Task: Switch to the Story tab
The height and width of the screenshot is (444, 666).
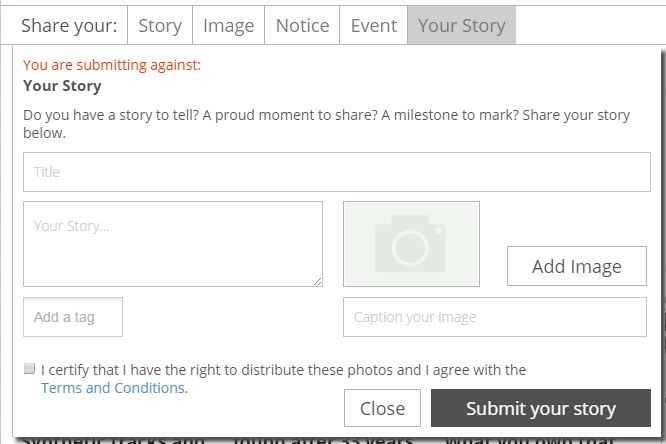Action: coord(160,26)
